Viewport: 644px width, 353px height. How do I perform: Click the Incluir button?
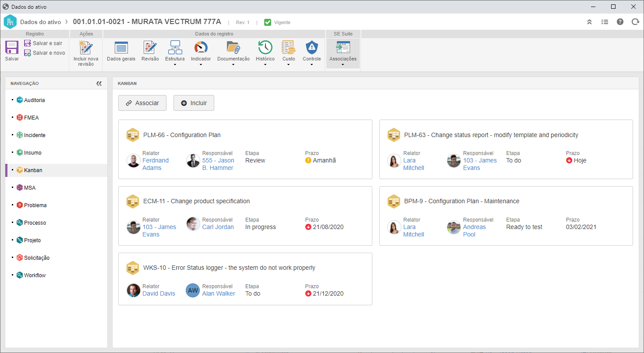194,103
